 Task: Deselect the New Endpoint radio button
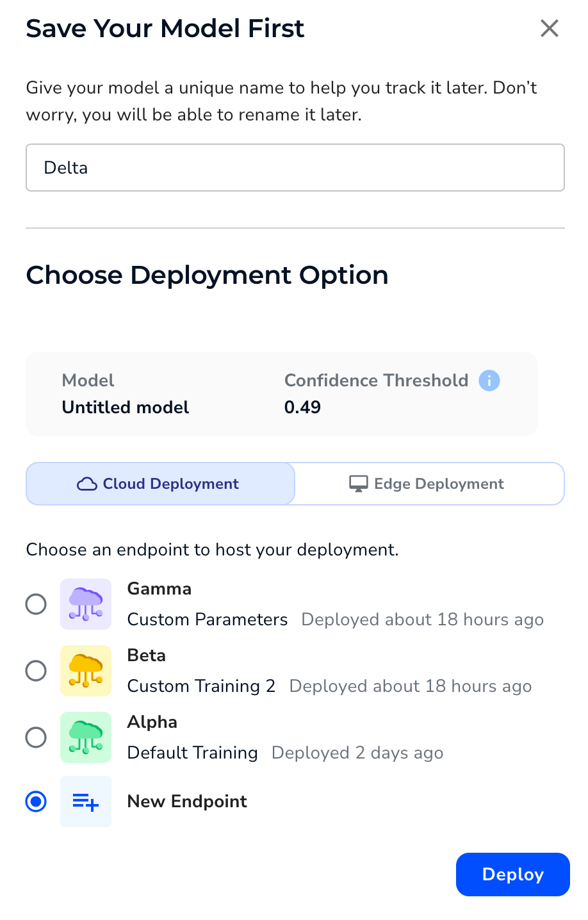click(x=36, y=801)
